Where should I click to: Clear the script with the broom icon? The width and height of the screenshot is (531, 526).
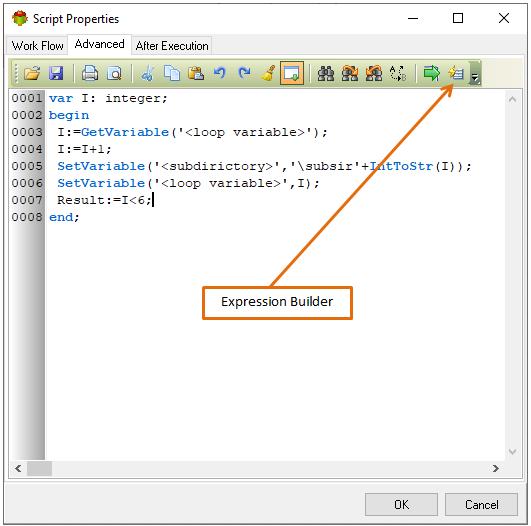[x=268, y=73]
